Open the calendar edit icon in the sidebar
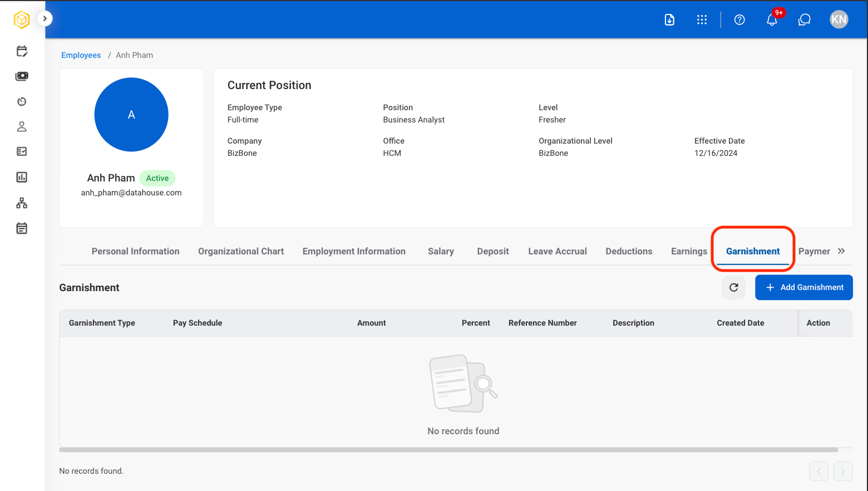Image resolution: width=868 pixels, height=491 pixels. (x=22, y=51)
